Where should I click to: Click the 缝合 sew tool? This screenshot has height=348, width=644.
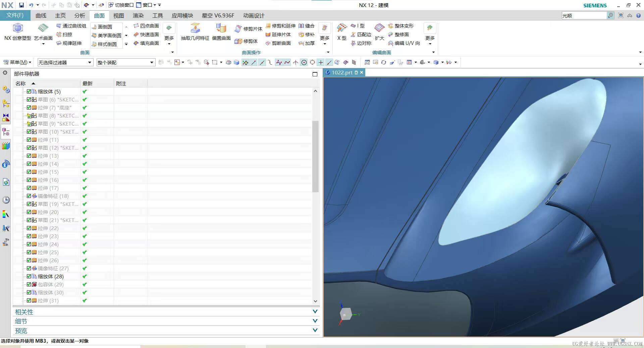[x=306, y=26]
